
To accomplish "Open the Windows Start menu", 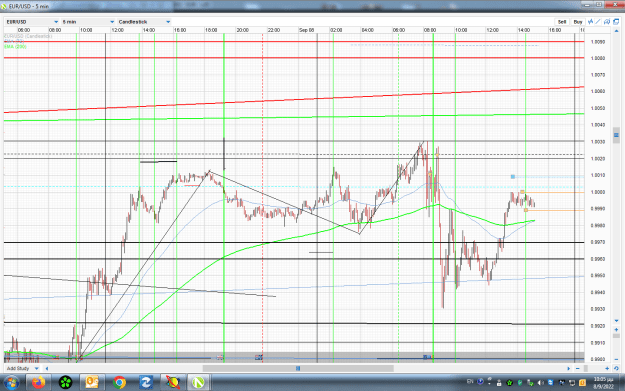I will pos(11,383).
